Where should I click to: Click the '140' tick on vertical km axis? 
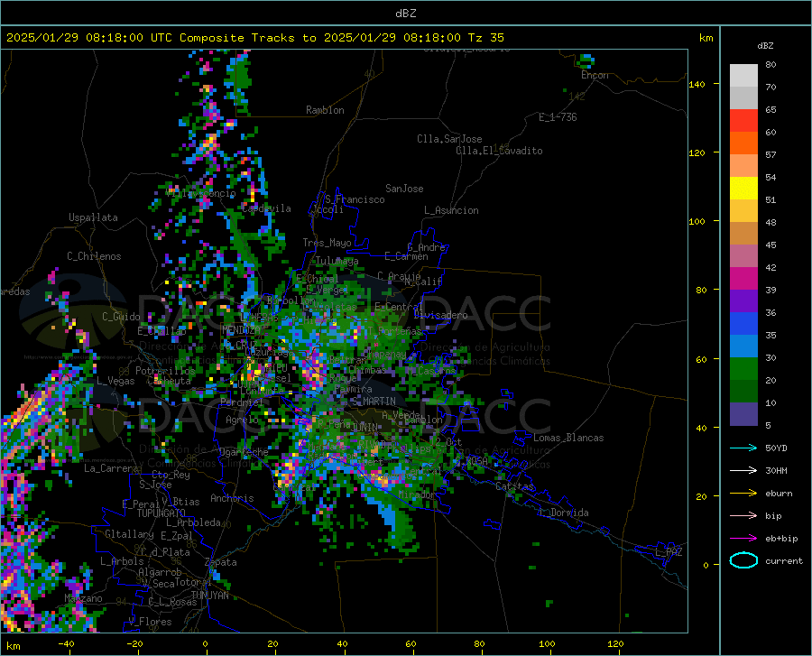(697, 84)
